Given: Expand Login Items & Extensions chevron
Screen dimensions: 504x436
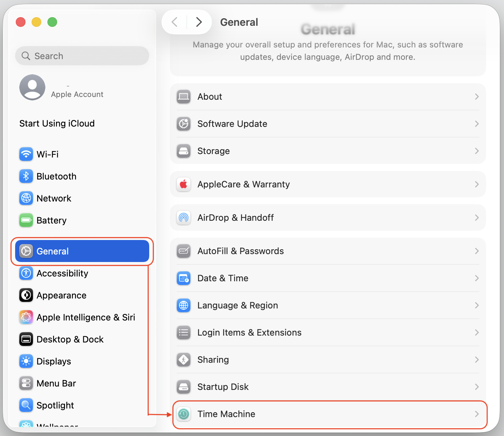Looking at the screenshot, I should click(x=477, y=333).
